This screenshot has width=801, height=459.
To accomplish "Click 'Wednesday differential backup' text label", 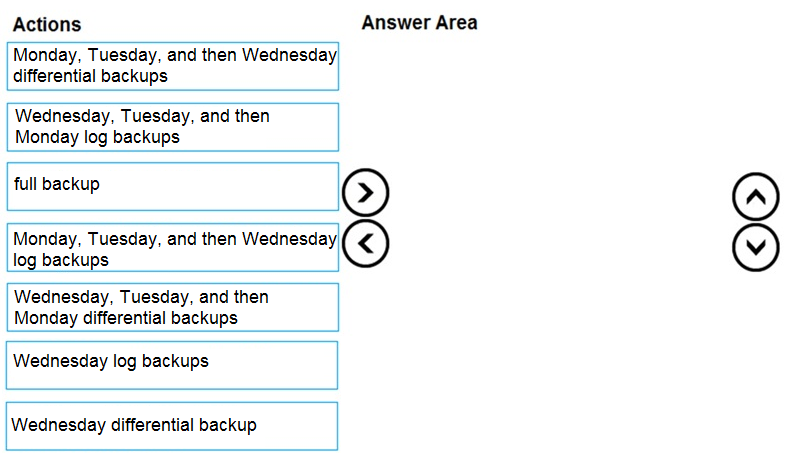I will [x=134, y=425].
